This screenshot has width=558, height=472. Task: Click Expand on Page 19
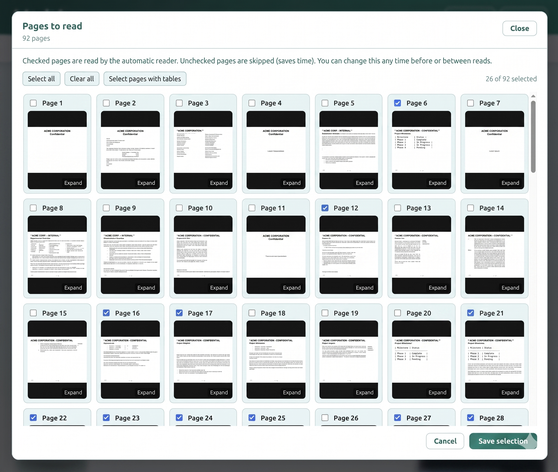365,392
